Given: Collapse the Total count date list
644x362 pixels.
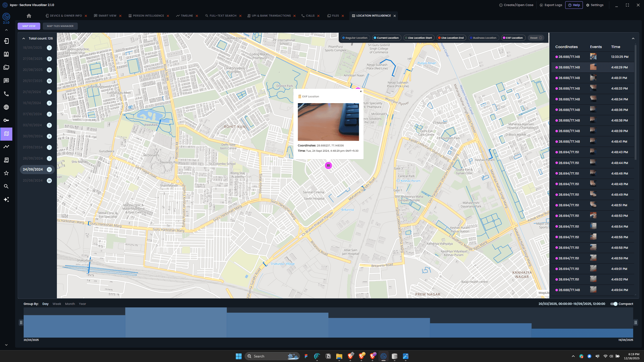Looking at the screenshot, I should point(24,38).
